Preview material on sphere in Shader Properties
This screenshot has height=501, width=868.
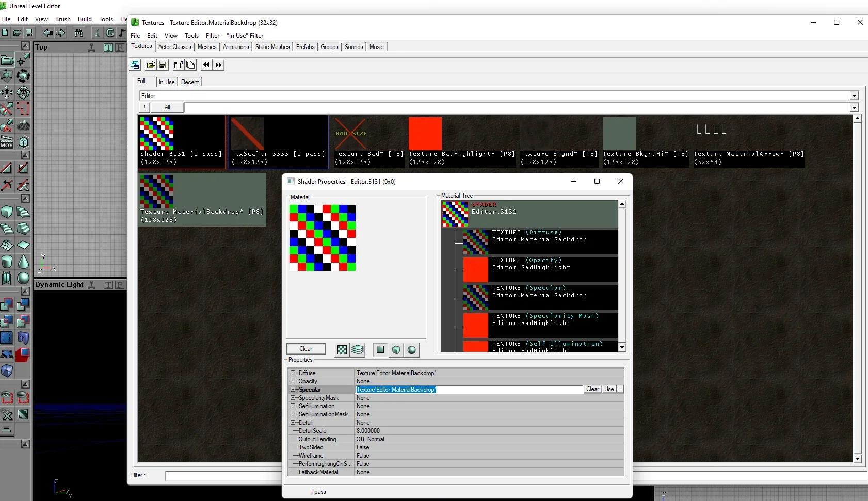click(x=411, y=350)
